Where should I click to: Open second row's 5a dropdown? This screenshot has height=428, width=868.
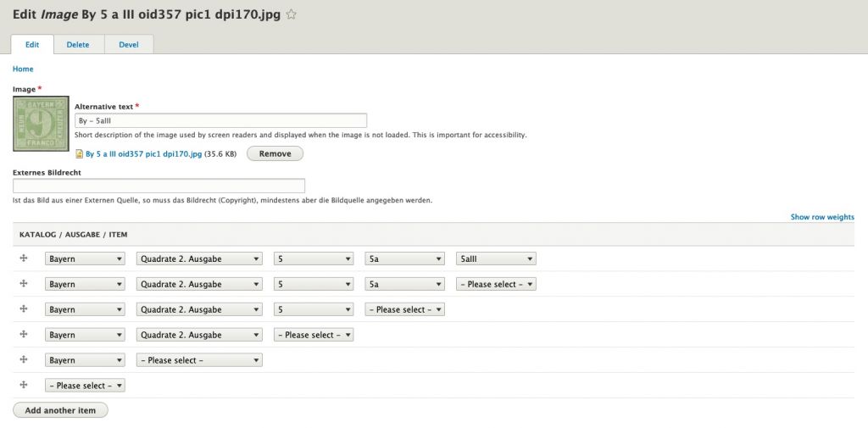[x=404, y=285]
